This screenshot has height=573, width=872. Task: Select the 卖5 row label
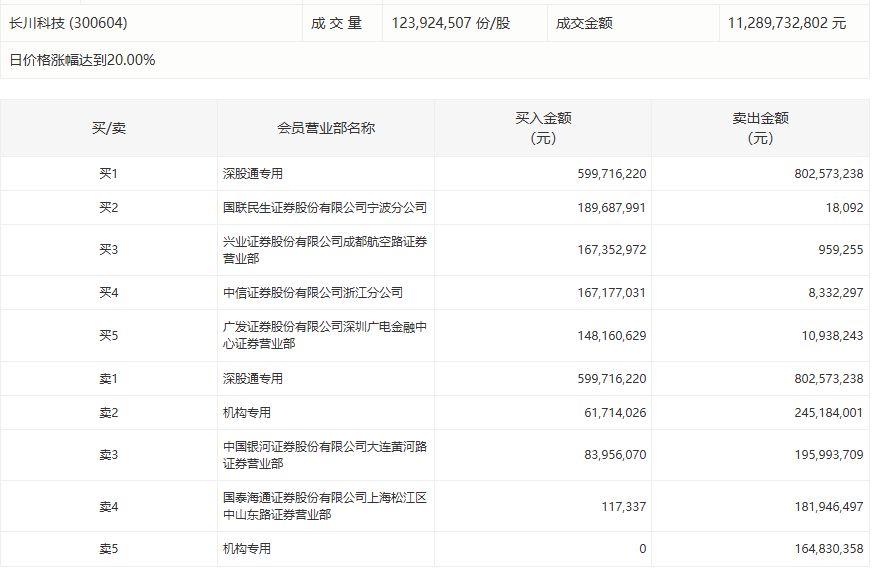pos(109,549)
